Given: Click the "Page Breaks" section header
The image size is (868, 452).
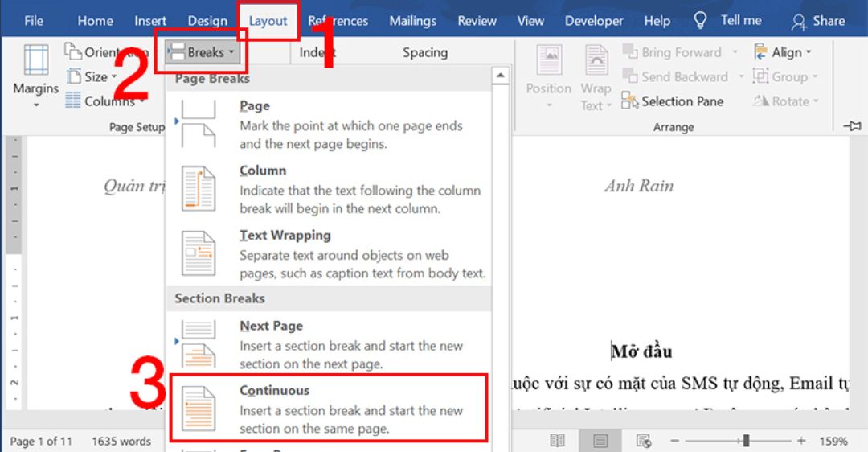Looking at the screenshot, I should pos(212,79).
